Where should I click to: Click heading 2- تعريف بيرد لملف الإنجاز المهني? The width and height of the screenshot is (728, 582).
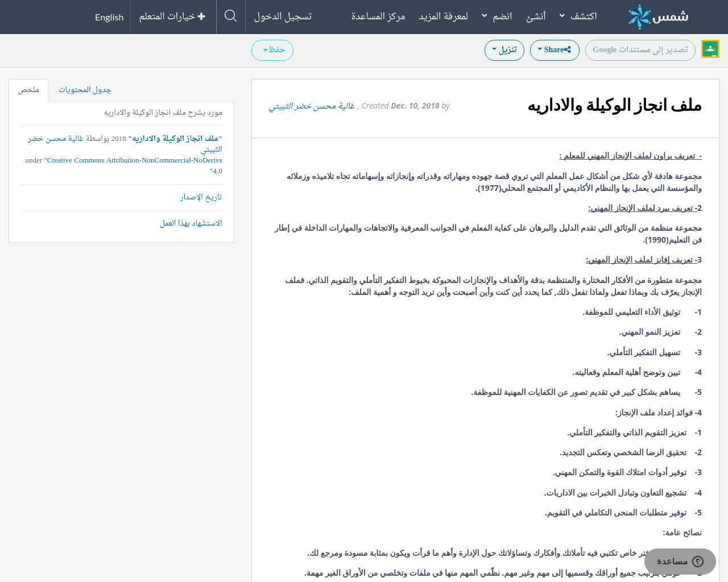[645, 208]
